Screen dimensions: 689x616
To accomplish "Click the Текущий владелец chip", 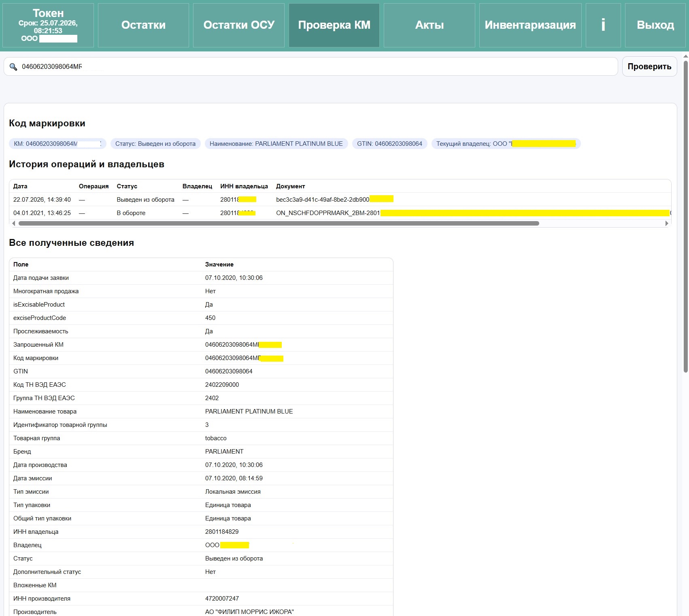I will point(506,144).
